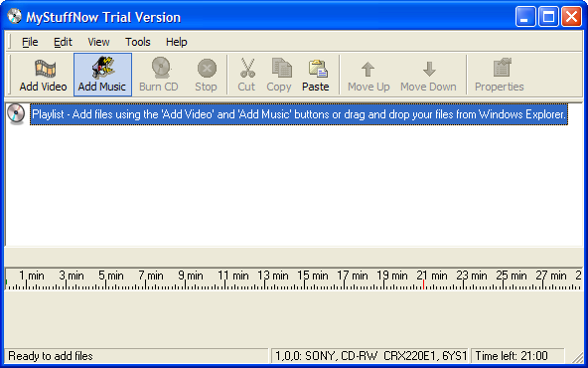Click the Stop toolbar button
The height and width of the screenshot is (368, 588).
pos(207,75)
